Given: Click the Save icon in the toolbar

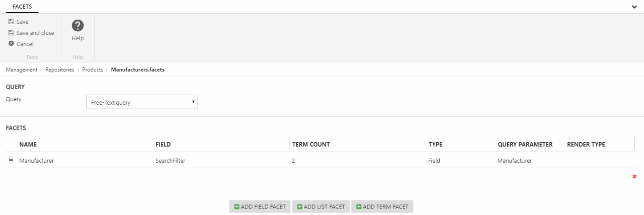Looking at the screenshot, I should pyautogui.click(x=11, y=22).
